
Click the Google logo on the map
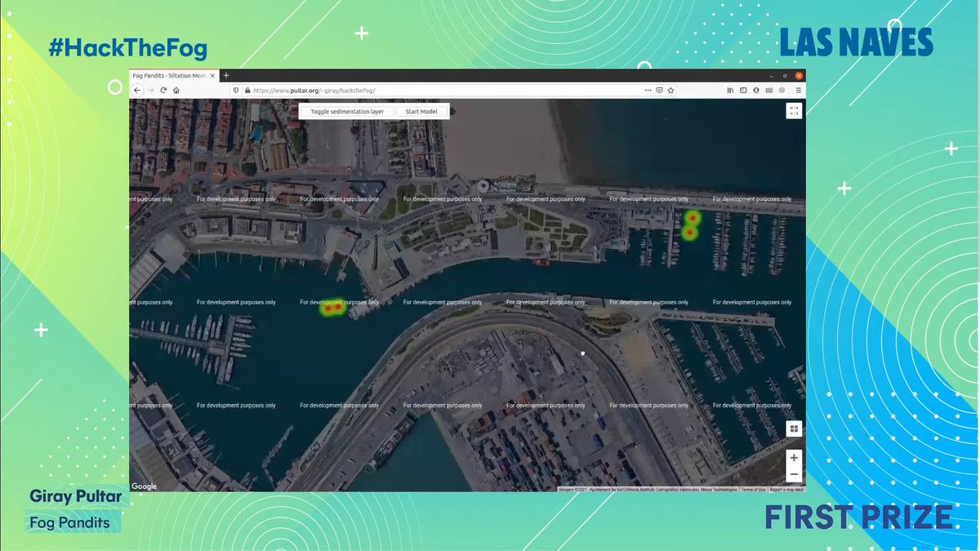point(144,487)
